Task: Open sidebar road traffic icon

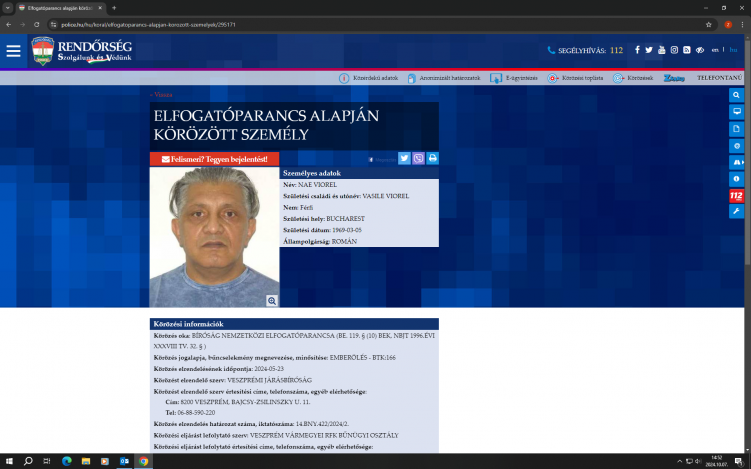Action: pyautogui.click(x=736, y=162)
